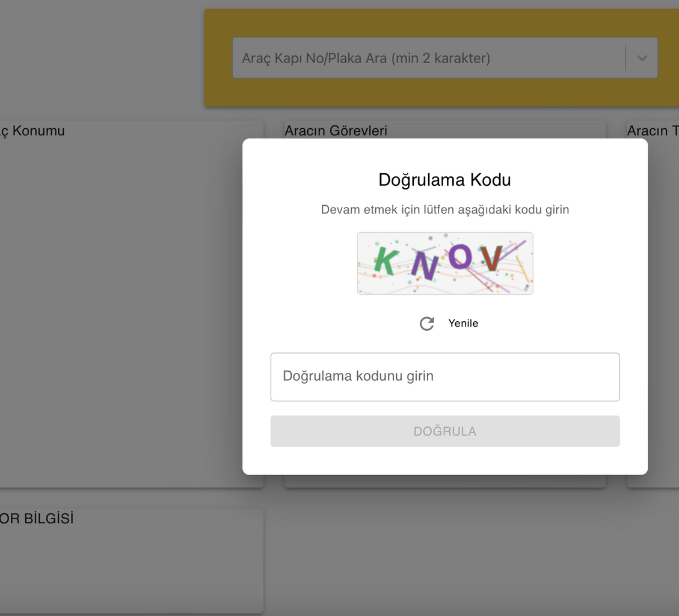679x616 pixels.
Task: Click the white space below the DOĞRULA button
Action: coord(444,461)
